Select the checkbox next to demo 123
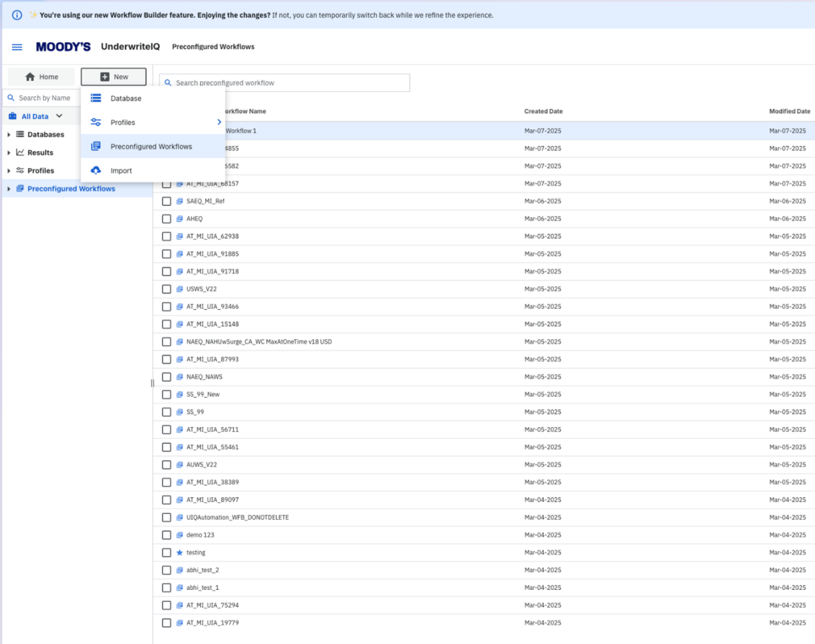This screenshot has height=644, width=815. 166,535
